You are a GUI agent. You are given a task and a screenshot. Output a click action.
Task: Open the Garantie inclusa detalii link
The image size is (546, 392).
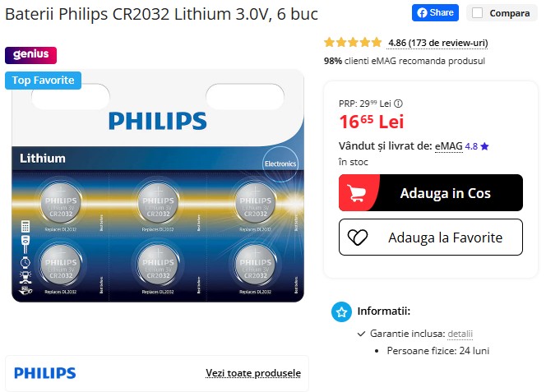[460, 334]
